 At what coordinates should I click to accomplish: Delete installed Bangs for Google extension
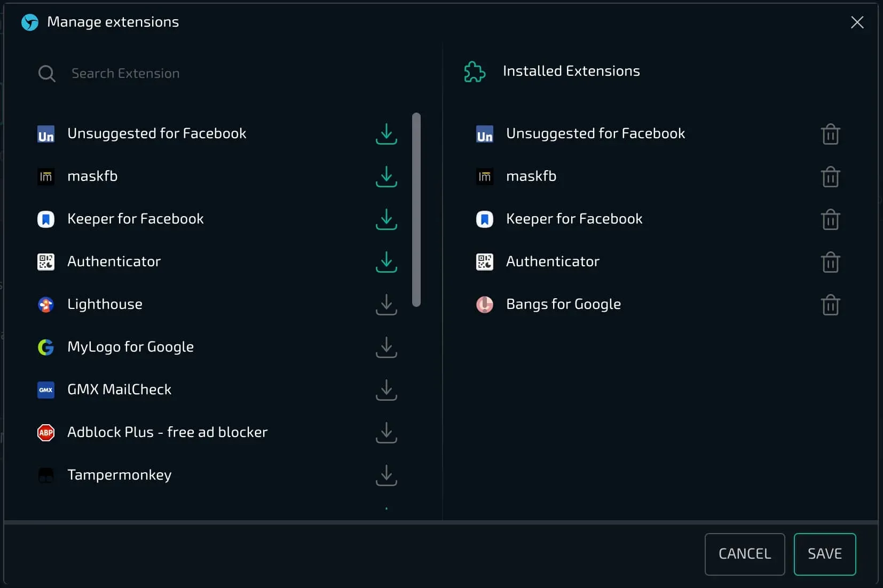[x=830, y=305]
